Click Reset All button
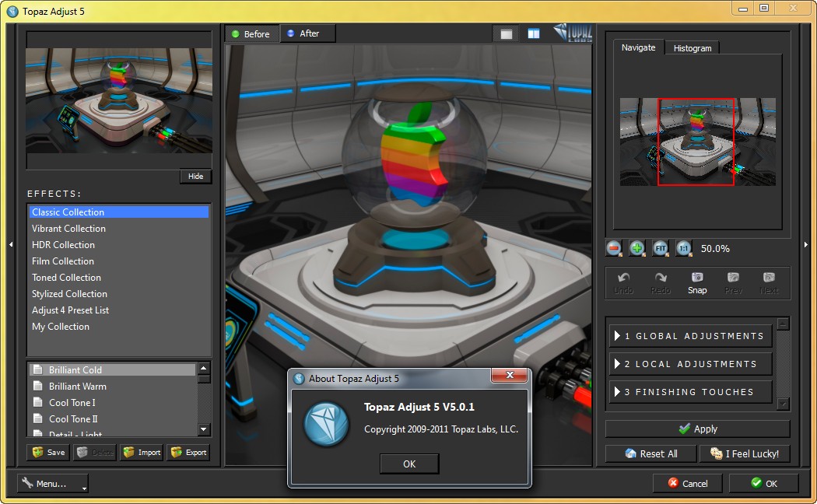 (x=650, y=453)
